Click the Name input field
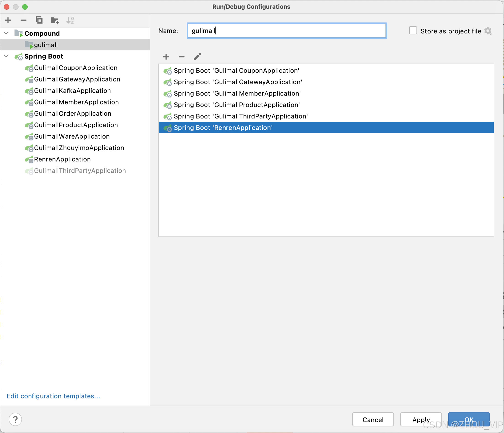 pos(286,31)
